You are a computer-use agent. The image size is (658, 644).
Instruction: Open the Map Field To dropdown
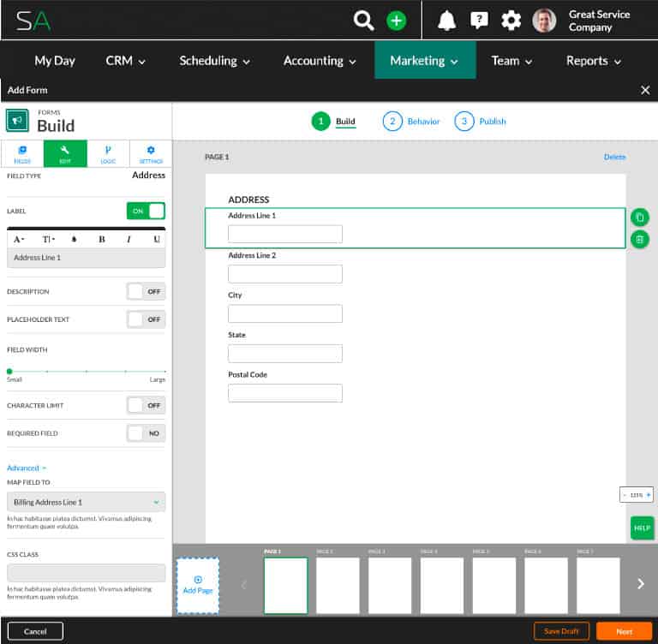86,502
